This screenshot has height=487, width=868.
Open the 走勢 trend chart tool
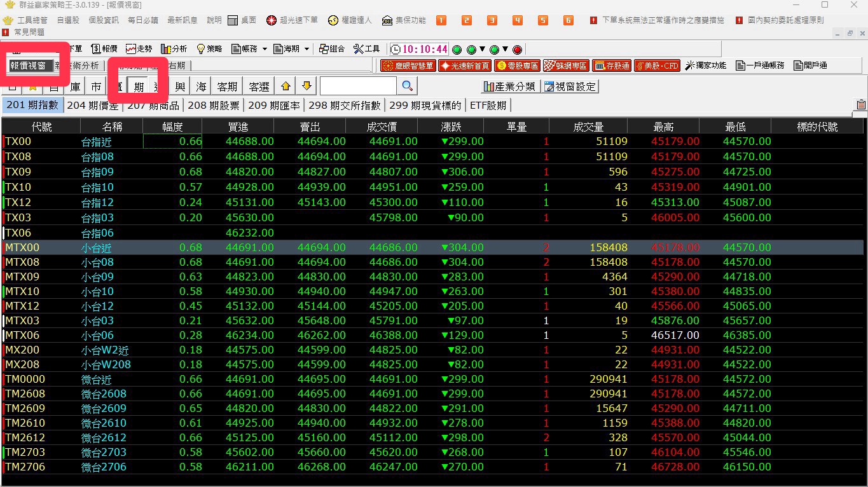(139, 49)
